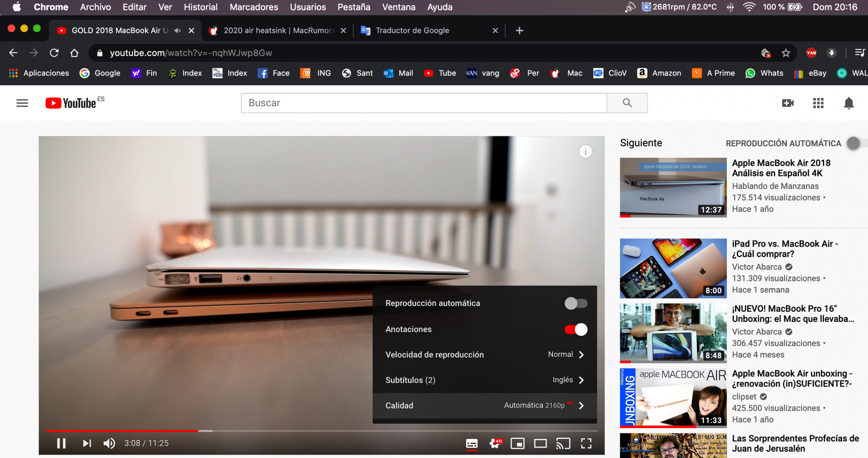Screen dimensions: 868x458
Task: Open the Google bookmark
Action: (100, 73)
